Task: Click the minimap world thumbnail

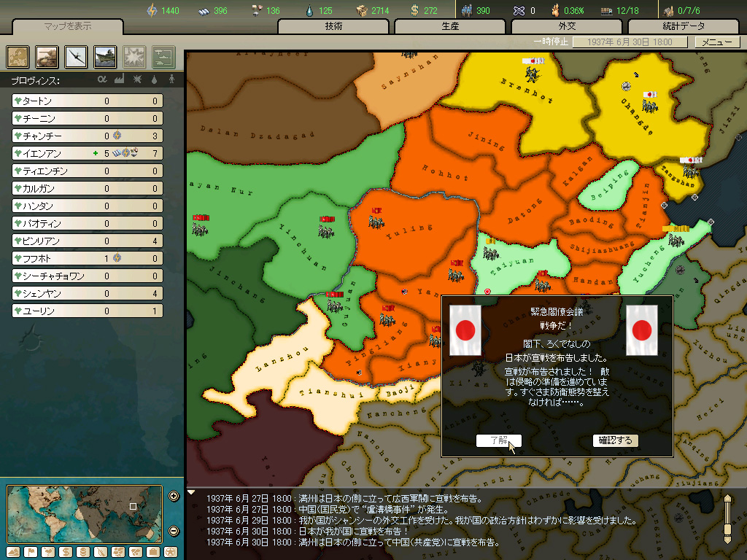Action: point(85,513)
